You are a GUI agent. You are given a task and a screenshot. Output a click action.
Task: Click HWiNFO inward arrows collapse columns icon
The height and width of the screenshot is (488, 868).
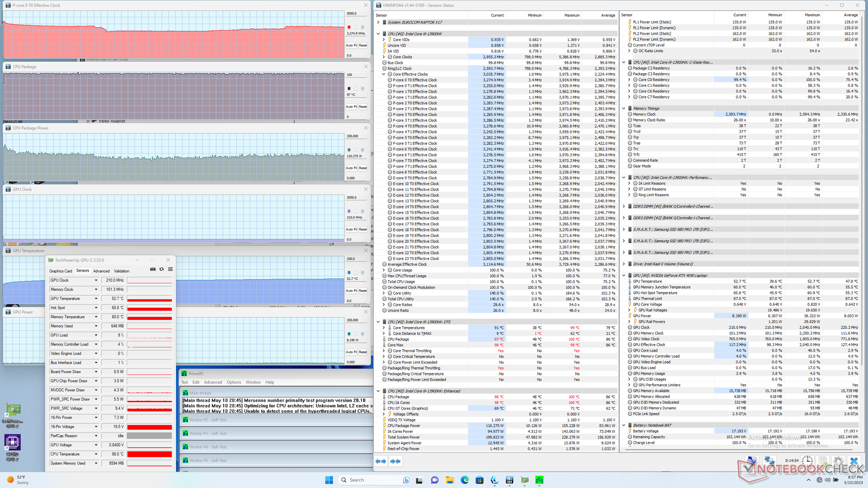396,461
